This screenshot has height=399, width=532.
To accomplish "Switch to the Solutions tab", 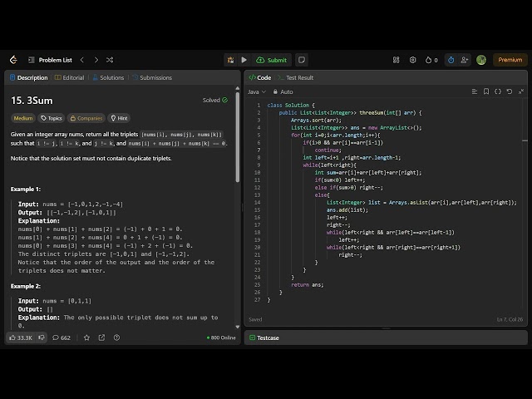I will (108, 77).
